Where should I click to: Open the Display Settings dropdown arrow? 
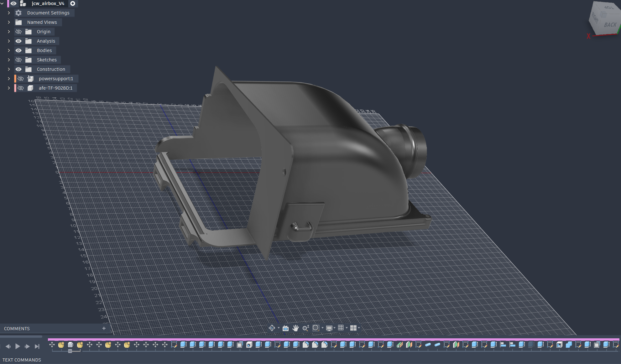pyautogui.click(x=335, y=328)
